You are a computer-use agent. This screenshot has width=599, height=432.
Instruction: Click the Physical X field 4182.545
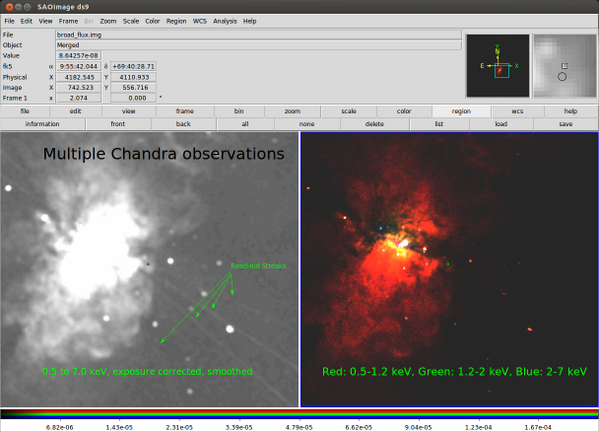[x=78, y=77]
